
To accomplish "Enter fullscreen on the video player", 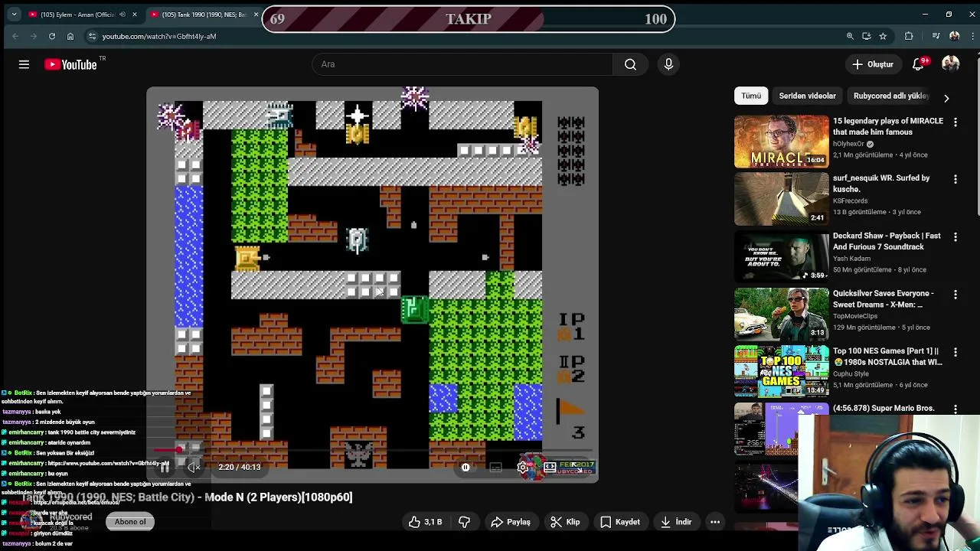I will (x=576, y=468).
